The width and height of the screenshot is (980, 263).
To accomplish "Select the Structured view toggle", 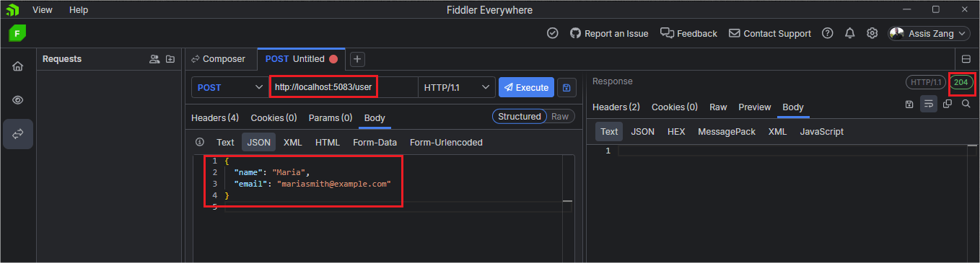I will [520, 116].
